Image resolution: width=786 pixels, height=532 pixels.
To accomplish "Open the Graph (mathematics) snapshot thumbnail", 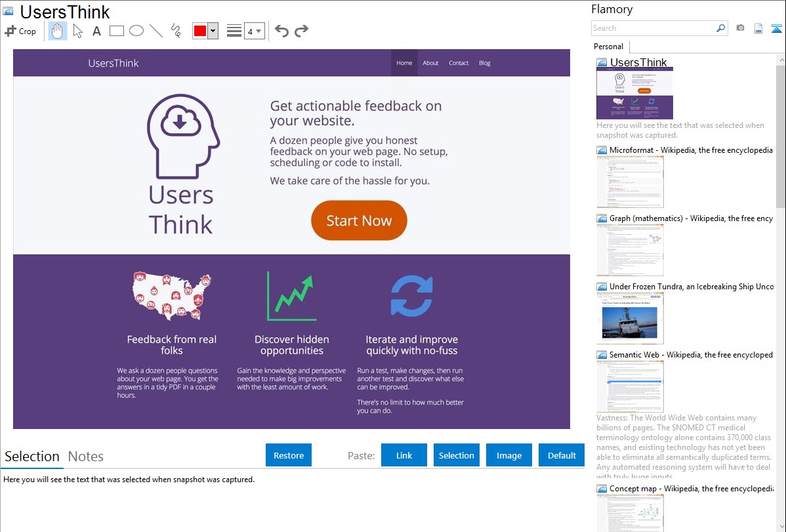I will tap(630, 250).
